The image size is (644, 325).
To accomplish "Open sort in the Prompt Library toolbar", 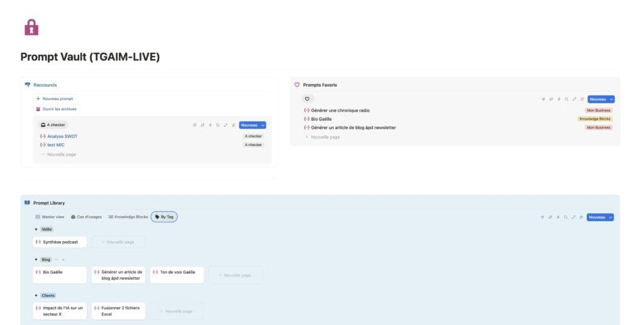I will coord(550,217).
